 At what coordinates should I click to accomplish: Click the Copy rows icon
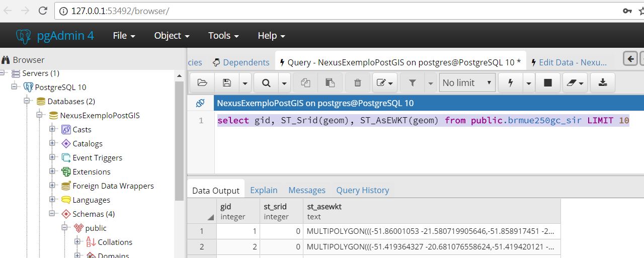[305, 82]
